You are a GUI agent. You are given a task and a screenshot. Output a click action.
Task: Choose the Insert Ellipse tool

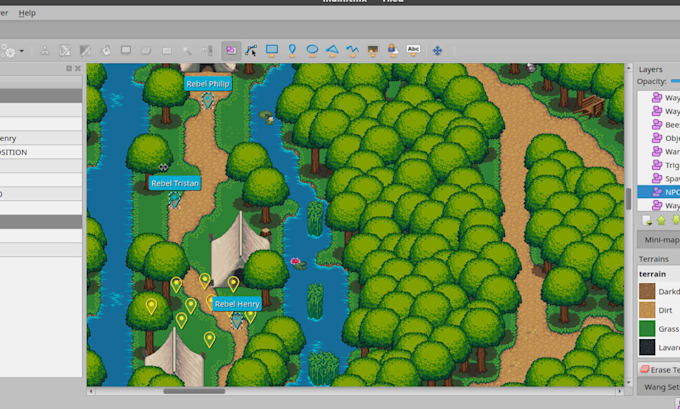312,51
